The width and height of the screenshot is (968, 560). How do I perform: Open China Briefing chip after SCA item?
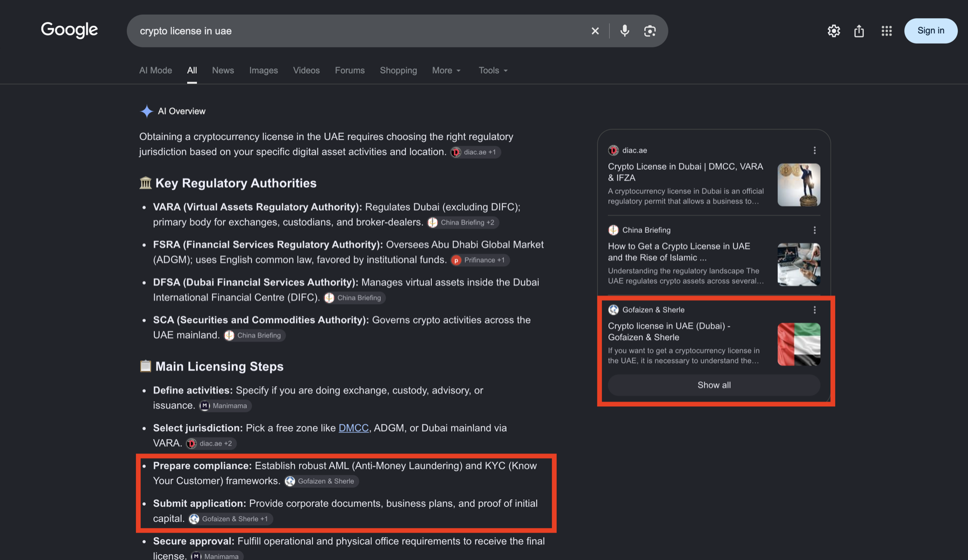click(254, 335)
